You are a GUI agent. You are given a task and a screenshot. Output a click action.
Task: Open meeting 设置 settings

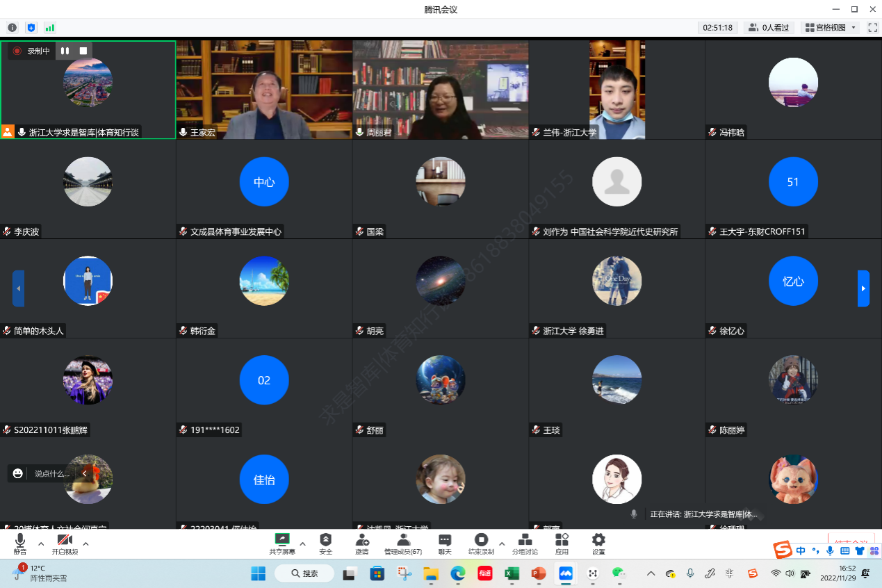coord(598,541)
